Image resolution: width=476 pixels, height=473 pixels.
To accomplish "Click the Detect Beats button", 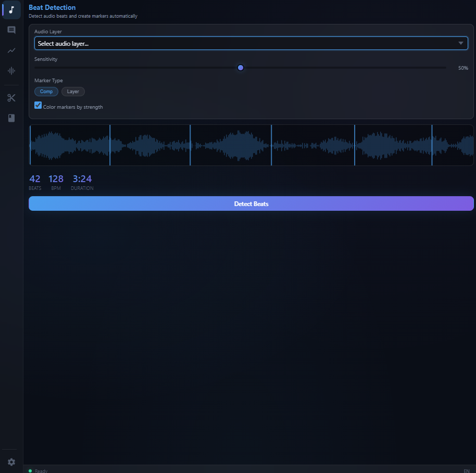I will point(251,203).
